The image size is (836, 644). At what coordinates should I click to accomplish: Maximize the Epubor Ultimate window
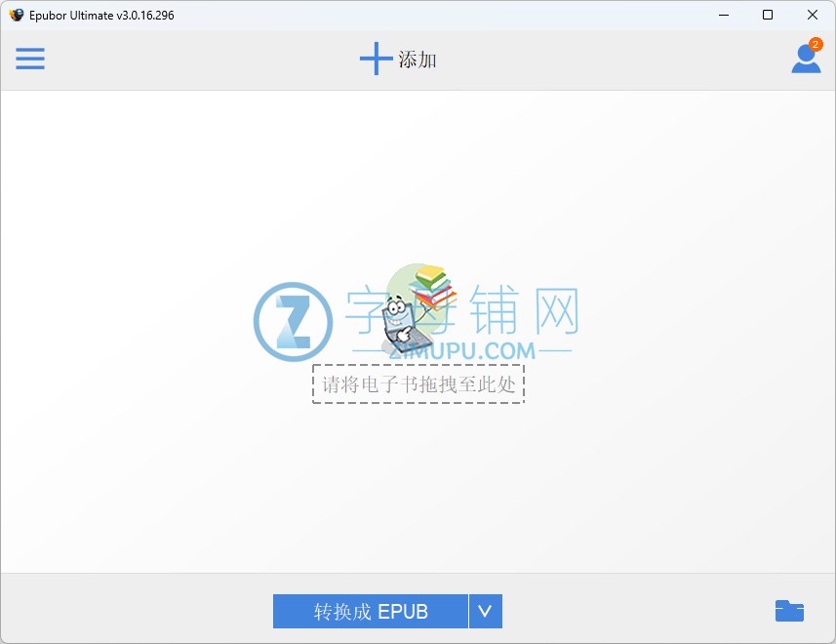[768, 15]
